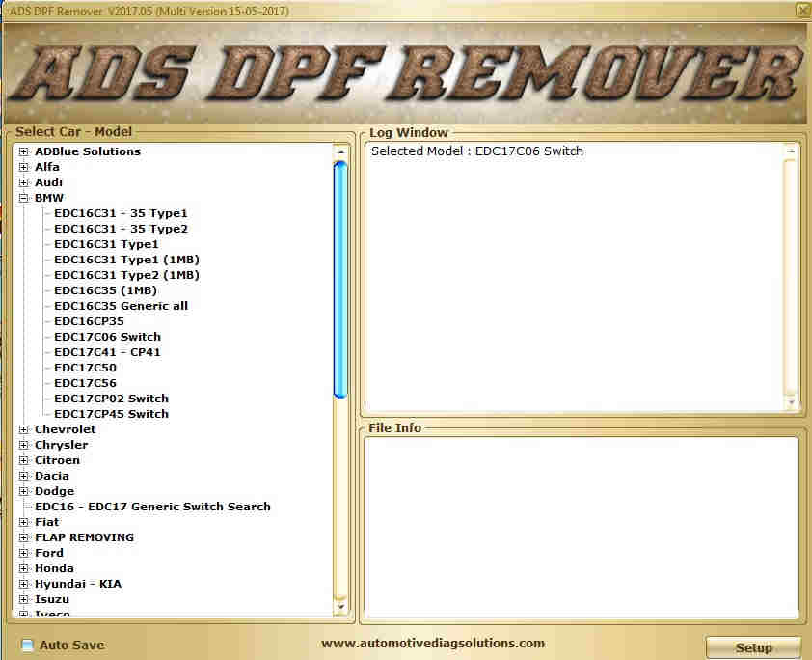The image size is (812, 660).
Task: Select EDC17C41 - CP41 model
Action: point(107,352)
